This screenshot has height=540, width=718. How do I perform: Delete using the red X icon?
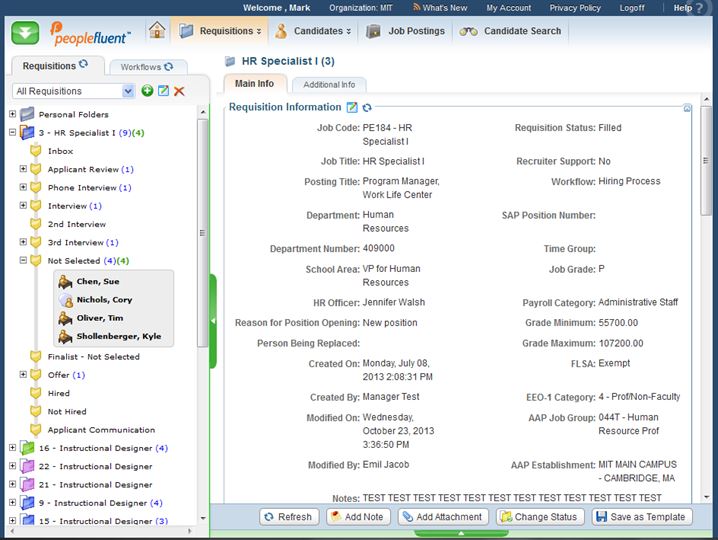pyautogui.click(x=179, y=91)
